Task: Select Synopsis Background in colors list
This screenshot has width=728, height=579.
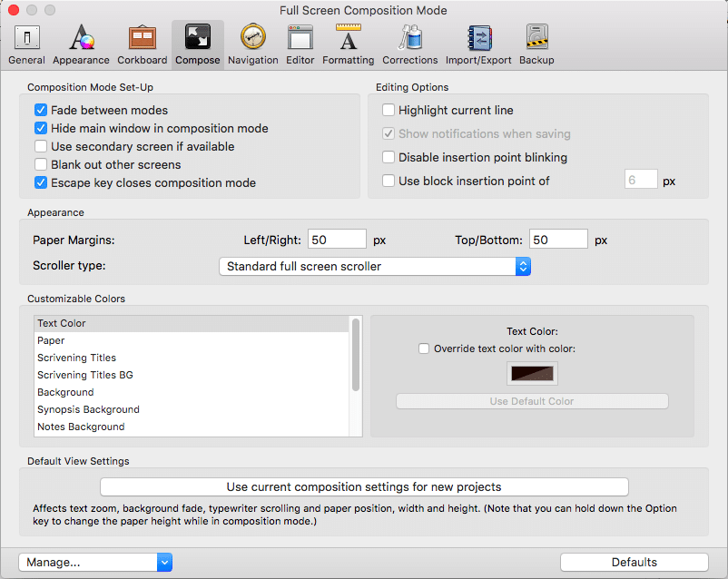Action: click(192, 409)
